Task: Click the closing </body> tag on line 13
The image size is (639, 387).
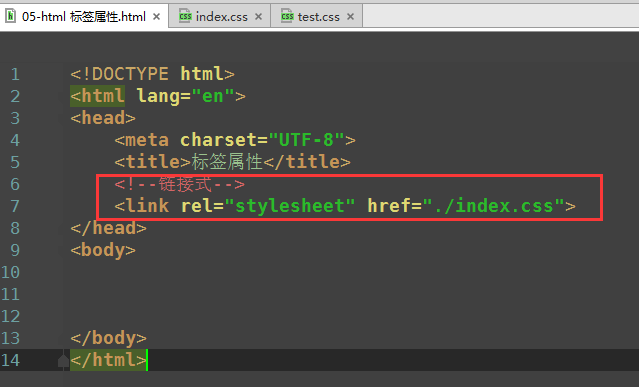Action: click(x=108, y=338)
